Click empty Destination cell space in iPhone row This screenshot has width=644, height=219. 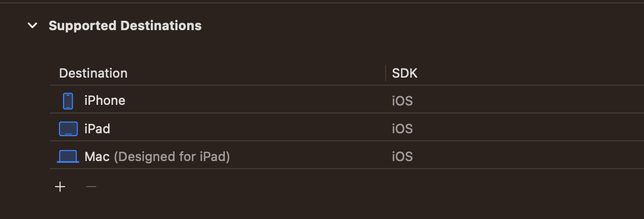(x=254, y=101)
